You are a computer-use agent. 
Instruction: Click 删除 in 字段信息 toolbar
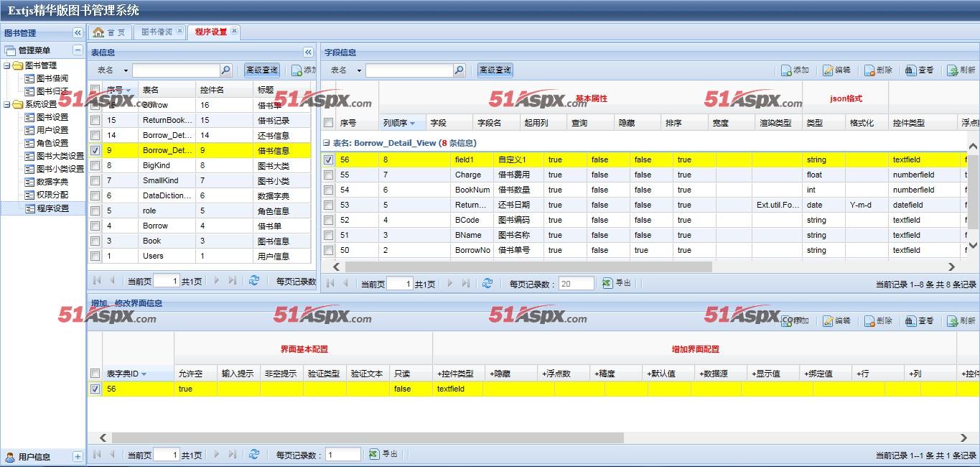click(879, 70)
